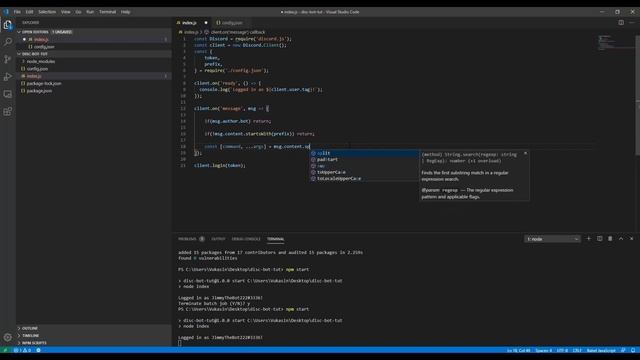Click the CRLF line ending status item
640x360 pixels.
(577, 350)
